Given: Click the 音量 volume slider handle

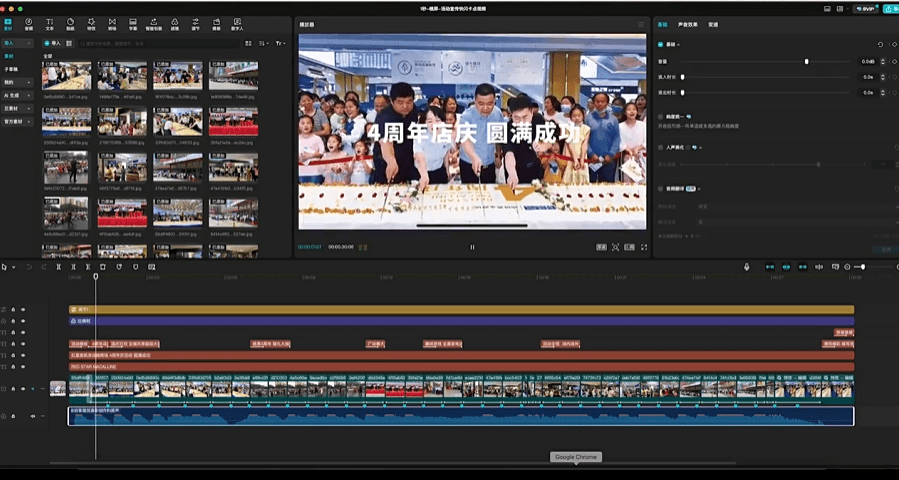Looking at the screenshot, I should click(x=807, y=62).
